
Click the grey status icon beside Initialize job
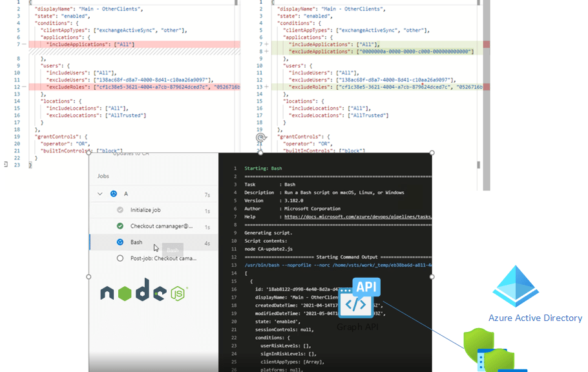(120, 210)
